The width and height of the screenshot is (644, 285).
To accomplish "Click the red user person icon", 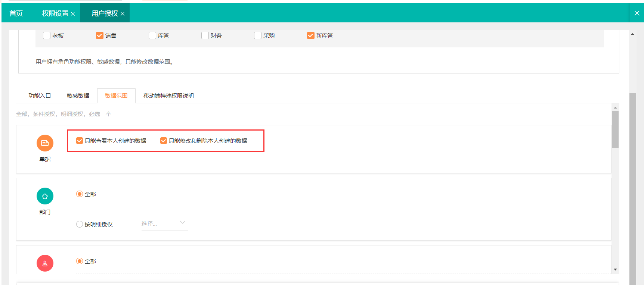I will coord(45,263).
